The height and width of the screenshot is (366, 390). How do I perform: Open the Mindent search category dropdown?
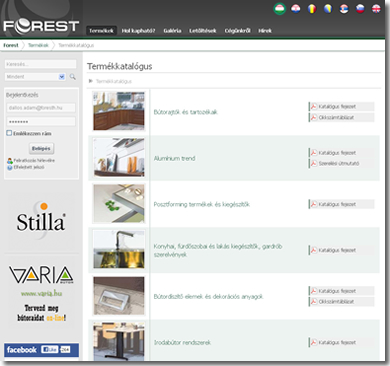35,77
